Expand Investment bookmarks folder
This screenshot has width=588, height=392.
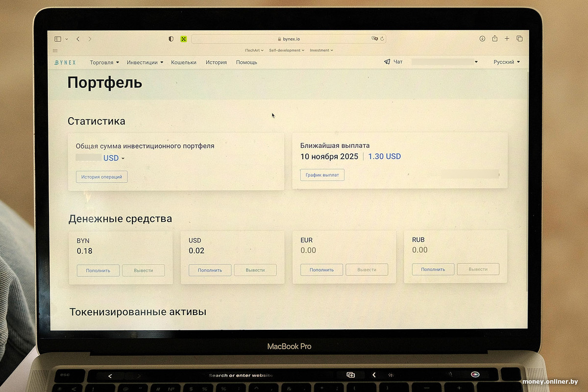tap(321, 50)
